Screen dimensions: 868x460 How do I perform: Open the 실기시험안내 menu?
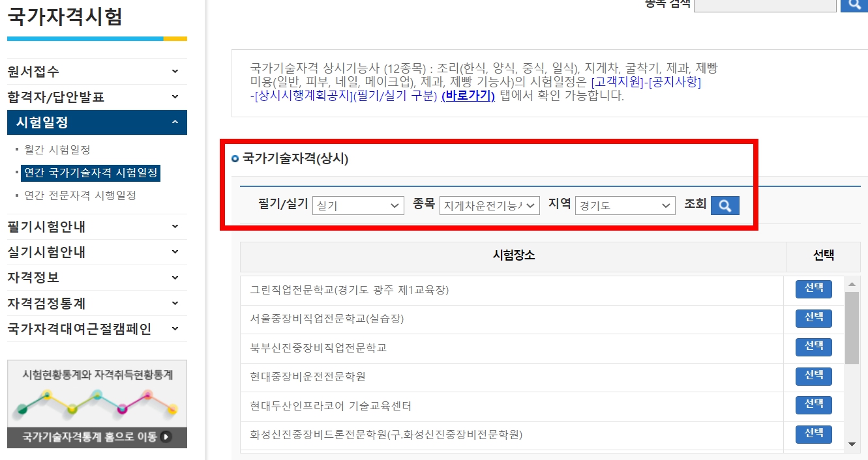[97, 252]
